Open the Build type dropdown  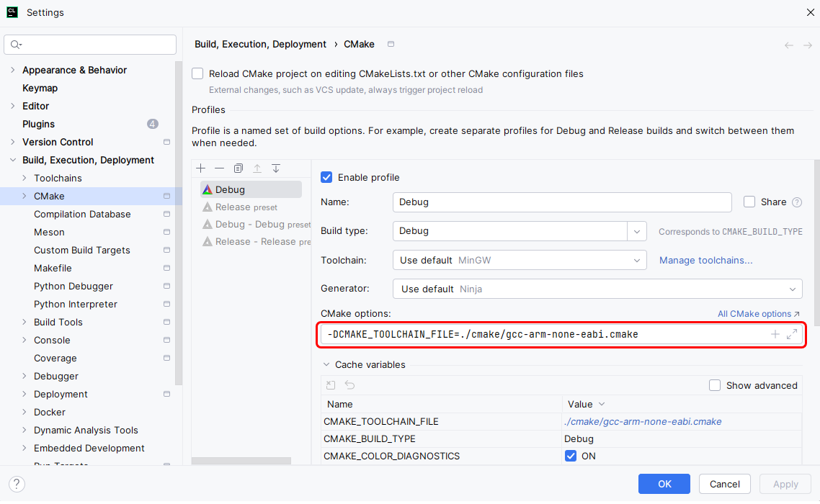(637, 231)
